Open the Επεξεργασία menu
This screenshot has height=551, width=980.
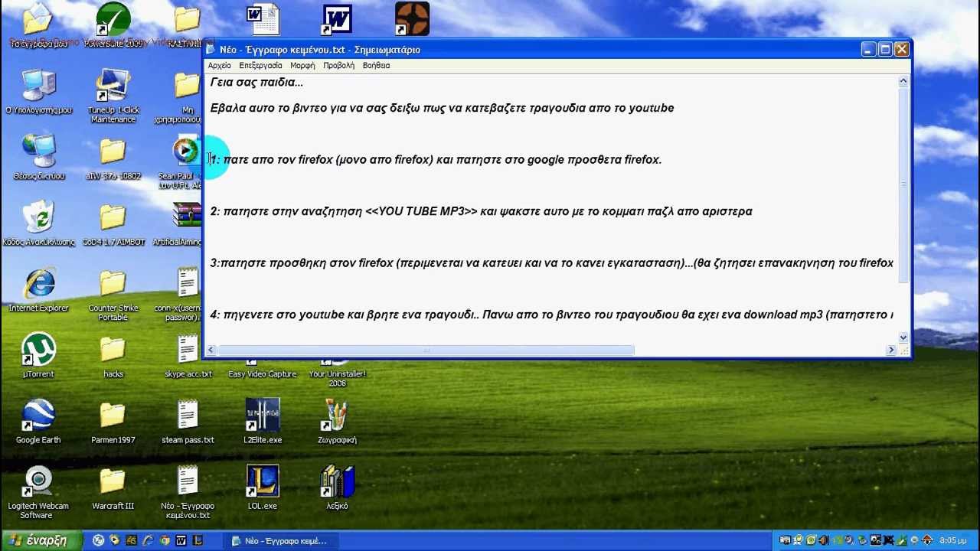(260, 66)
